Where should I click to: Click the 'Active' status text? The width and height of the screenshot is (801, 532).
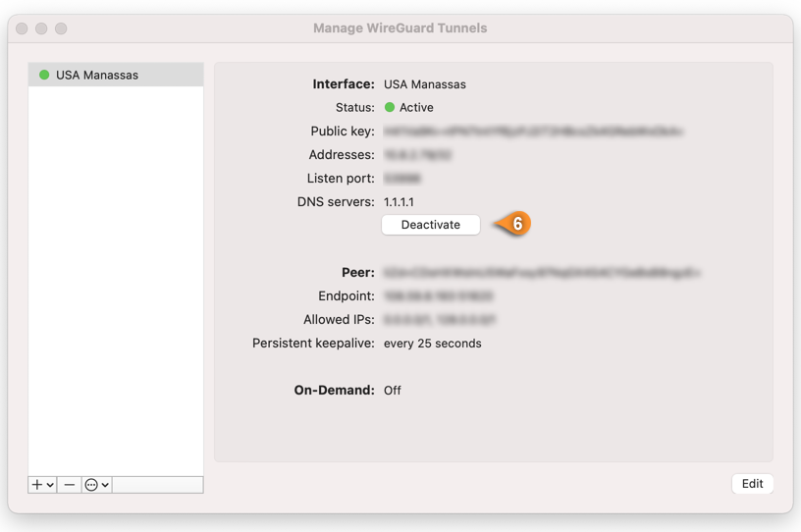click(x=416, y=107)
